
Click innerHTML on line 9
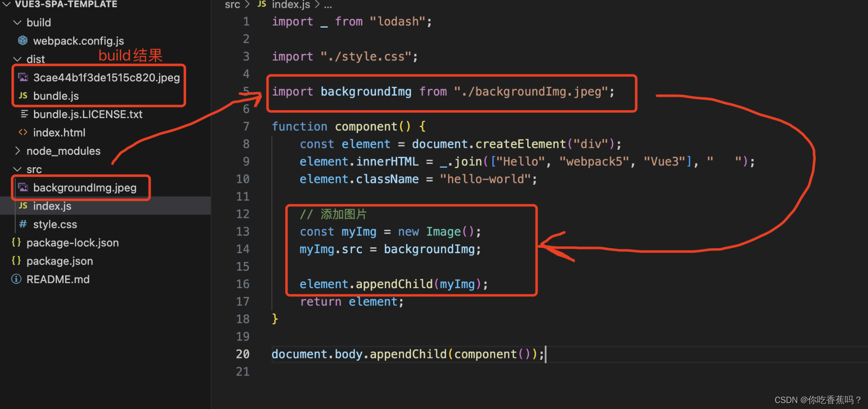click(x=387, y=162)
